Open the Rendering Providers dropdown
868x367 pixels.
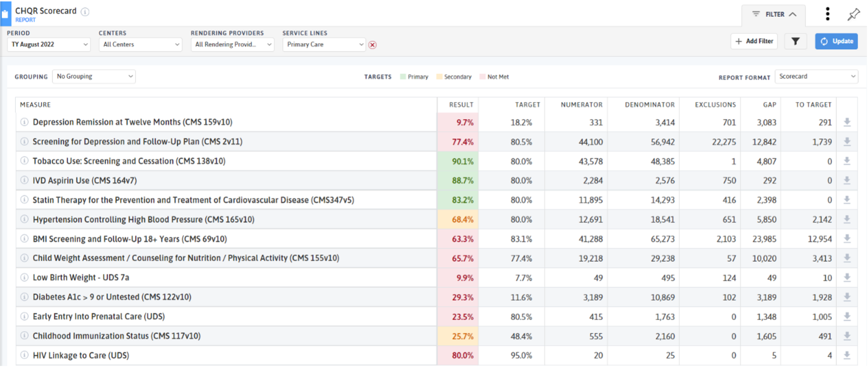[x=232, y=44]
